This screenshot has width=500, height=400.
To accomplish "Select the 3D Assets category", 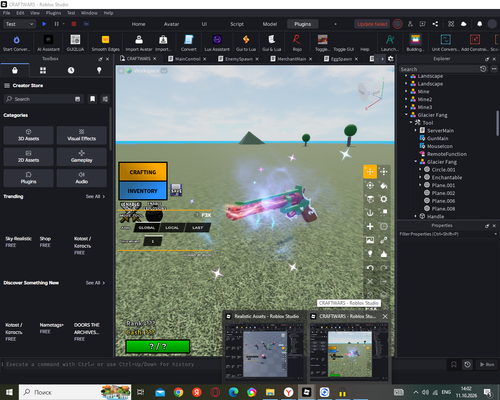I will click(x=28, y=135).
